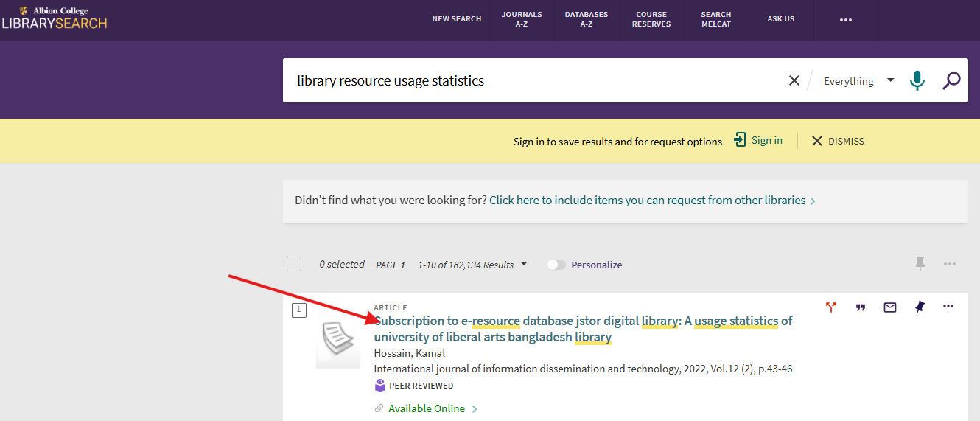
Task: Open New Search from top navigation
Action: point(457,19)
